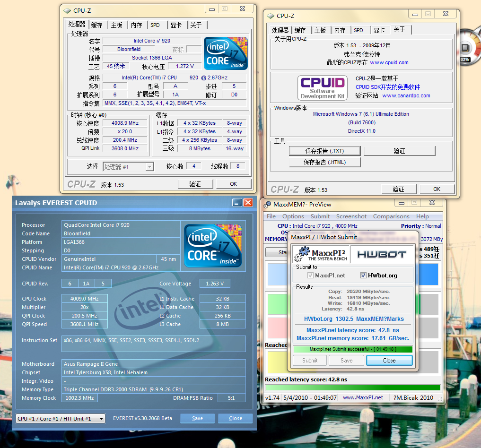Switch to the 显卡 tab in left CPU-Z

point(176,25)
